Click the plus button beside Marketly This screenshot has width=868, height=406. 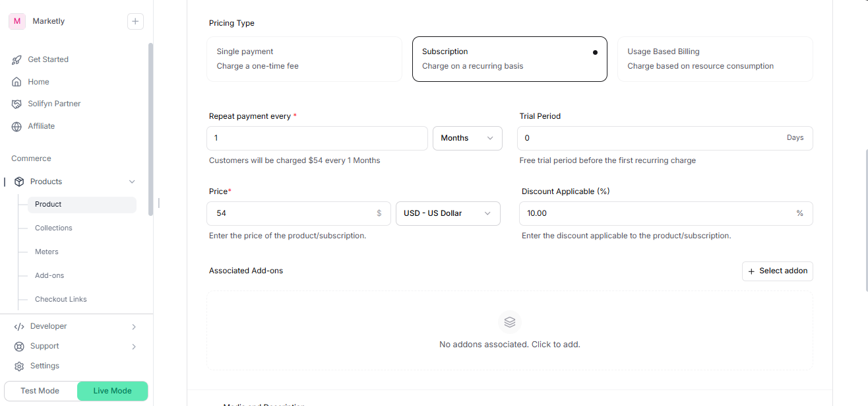coord(135,21)
